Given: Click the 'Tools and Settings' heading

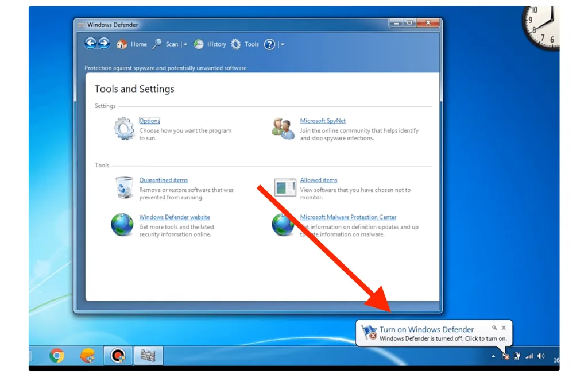Looking at the screenshot, I should point(134,89).
